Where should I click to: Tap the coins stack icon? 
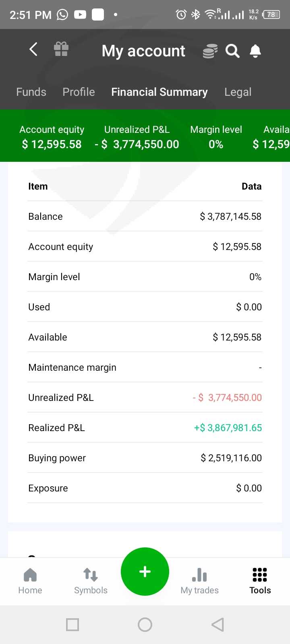click(x=210, y=51)
